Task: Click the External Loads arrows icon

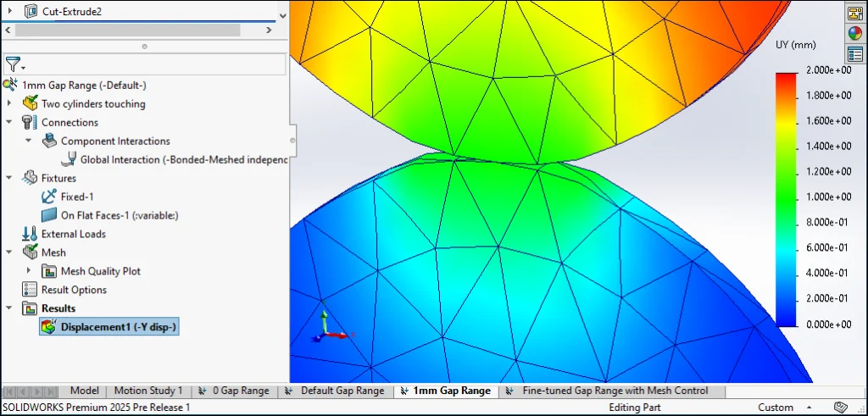Action: [x=30, y=234]
